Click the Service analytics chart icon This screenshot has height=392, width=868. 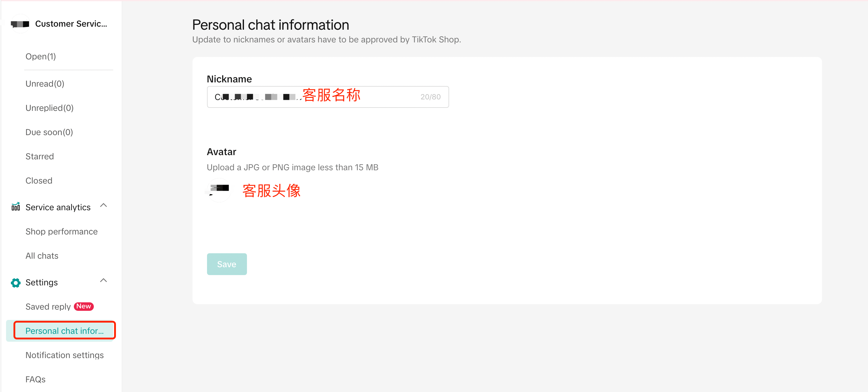15,207
